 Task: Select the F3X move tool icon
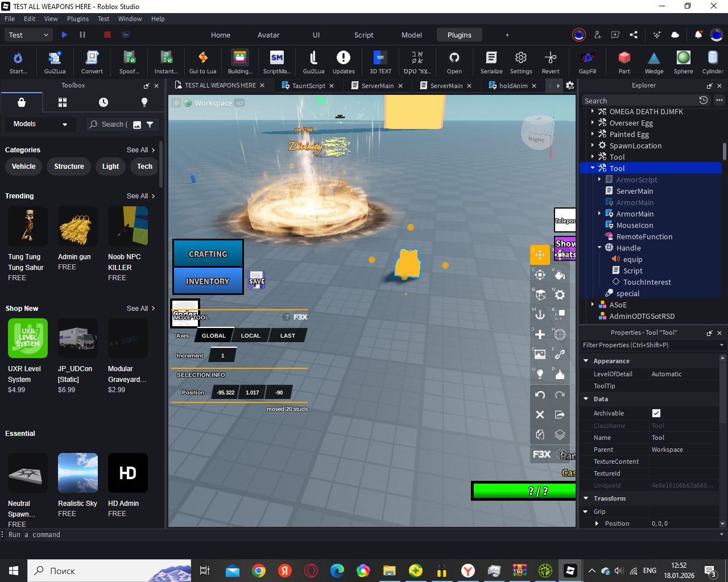point(540,255)
